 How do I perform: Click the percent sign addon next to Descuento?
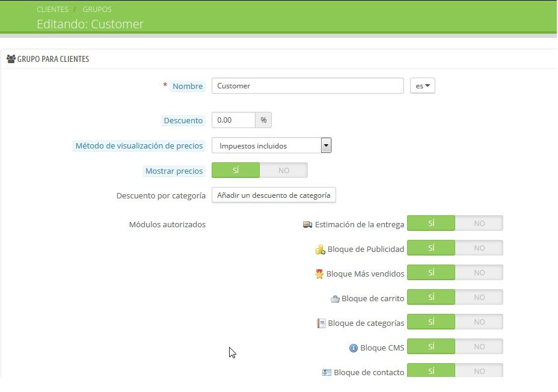263,120
